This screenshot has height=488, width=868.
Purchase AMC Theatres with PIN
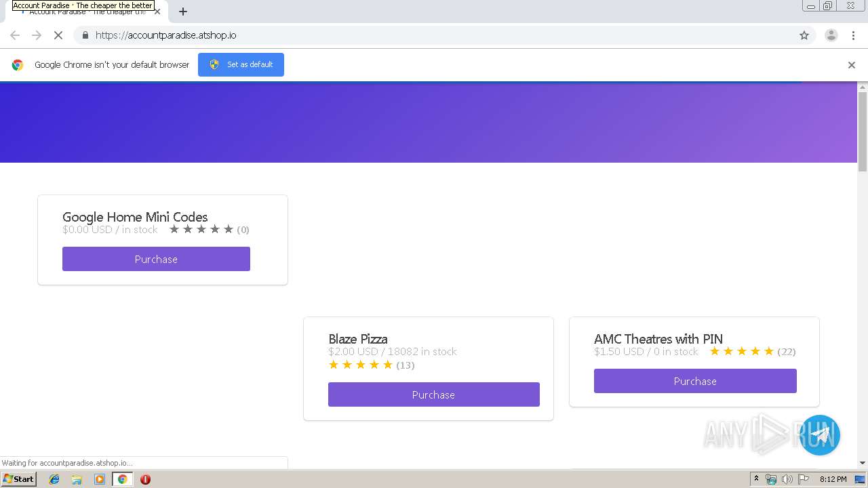[x=695, y=381]
